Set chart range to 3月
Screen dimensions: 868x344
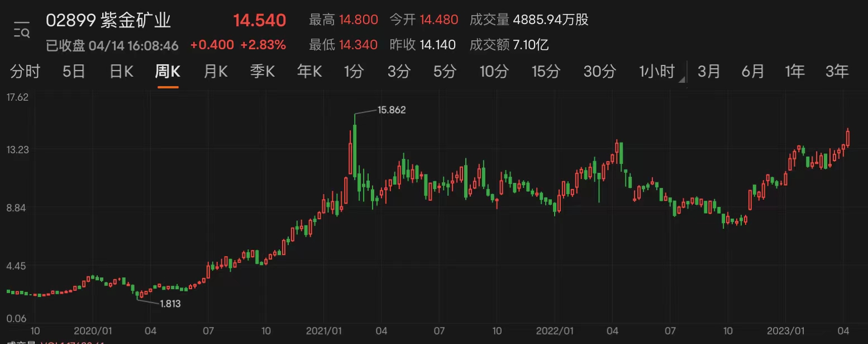tap(709, 71)
